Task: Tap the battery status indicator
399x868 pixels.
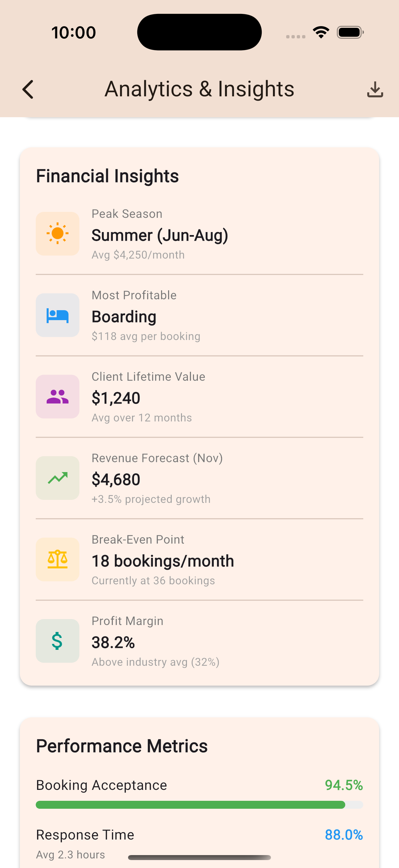Action: click(x=350, y=32)
